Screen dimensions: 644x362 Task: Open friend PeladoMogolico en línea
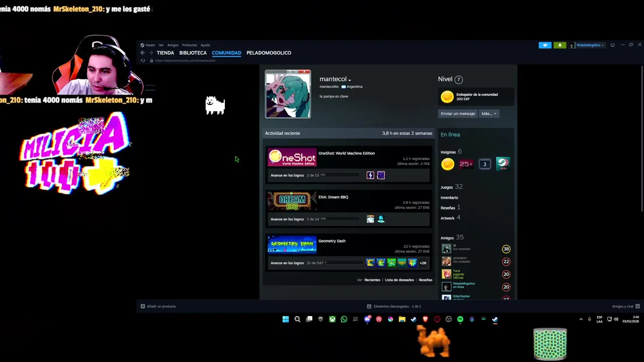[477, 287]
